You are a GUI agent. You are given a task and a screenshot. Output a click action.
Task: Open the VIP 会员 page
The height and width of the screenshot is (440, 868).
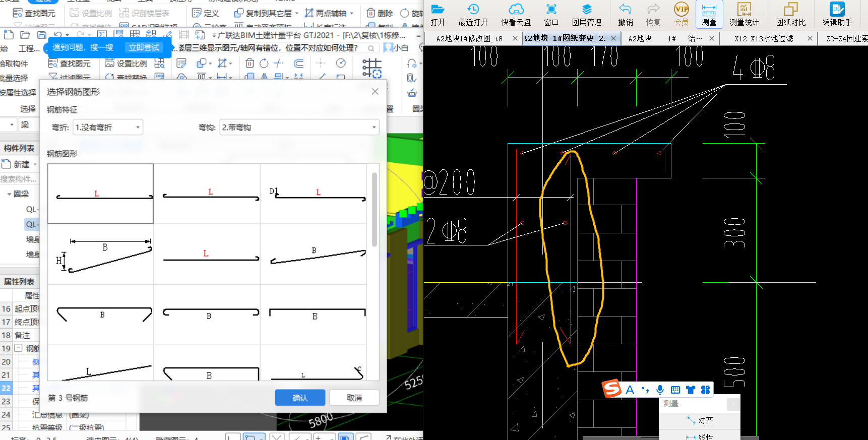681,15
